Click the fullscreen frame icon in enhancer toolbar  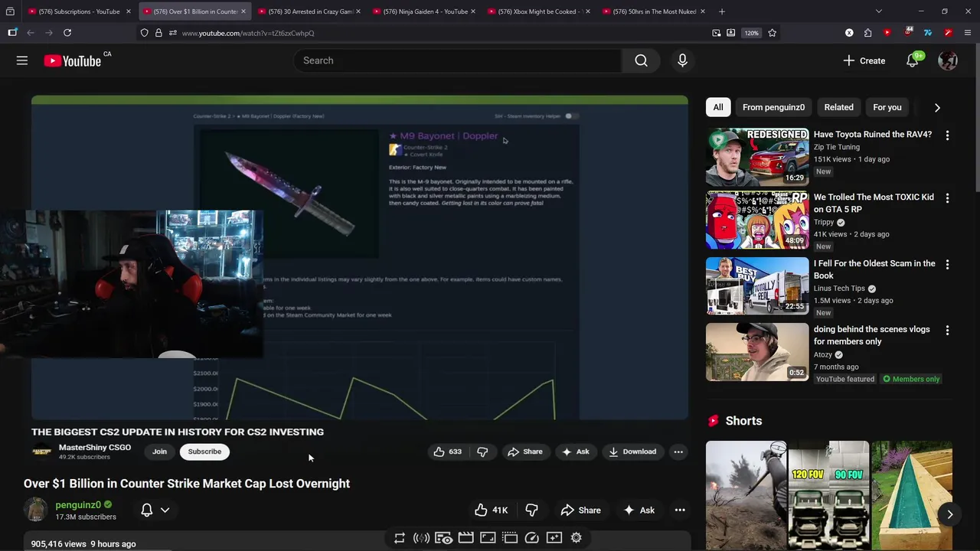[488, 538]
